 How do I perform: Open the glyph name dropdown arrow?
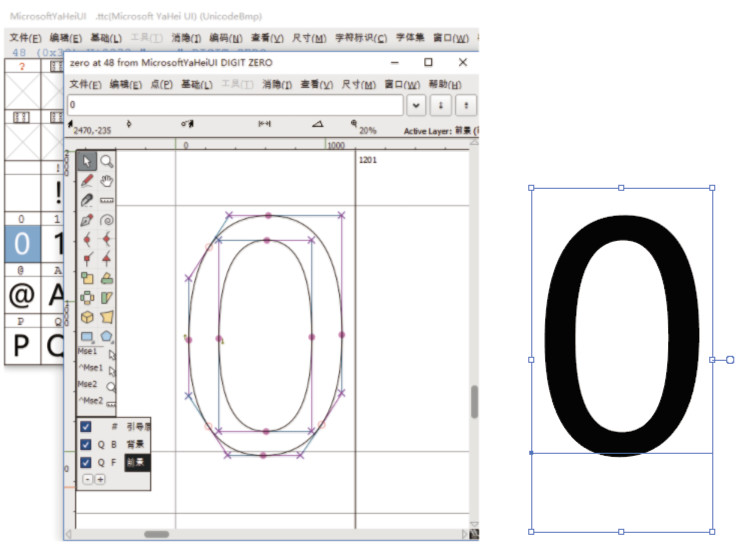coord(417,105)
